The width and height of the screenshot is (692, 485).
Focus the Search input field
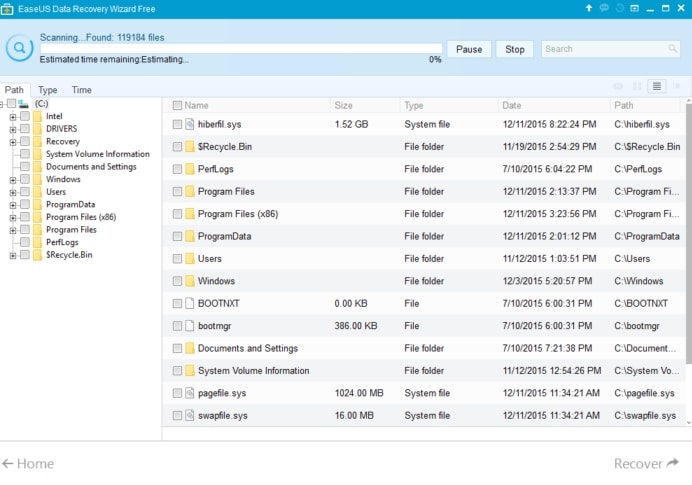point(611,49)
